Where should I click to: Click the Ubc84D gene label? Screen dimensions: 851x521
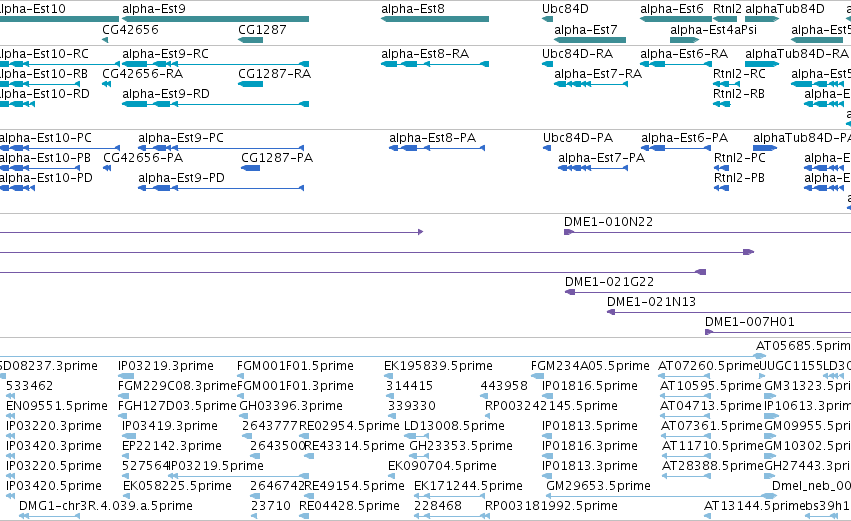tap(565, 9)
